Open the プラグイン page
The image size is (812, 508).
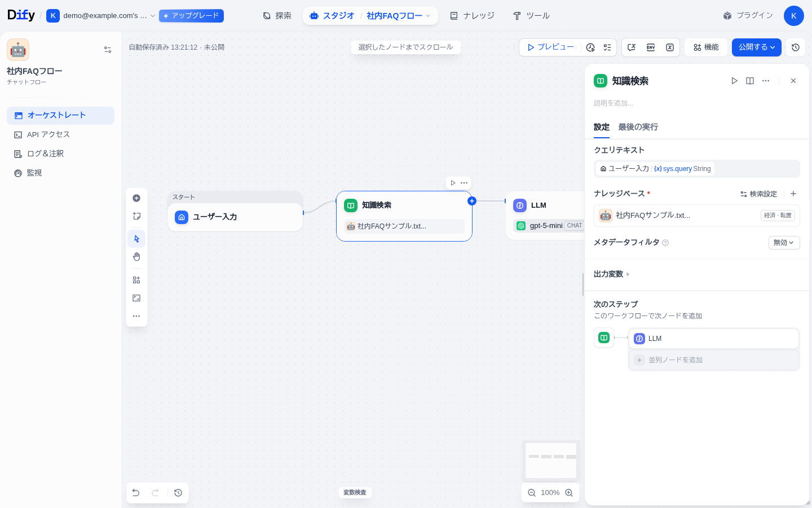748,16
